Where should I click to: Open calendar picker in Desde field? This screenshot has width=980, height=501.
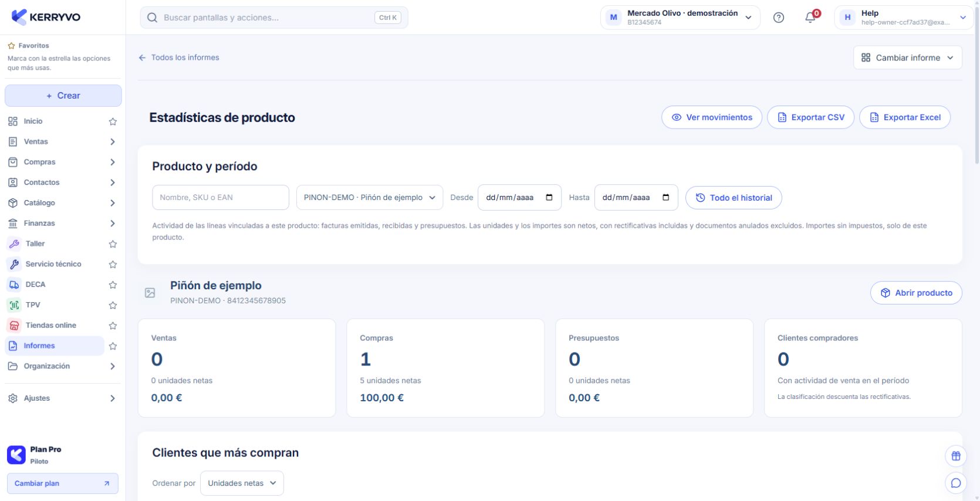pos(549,198)
